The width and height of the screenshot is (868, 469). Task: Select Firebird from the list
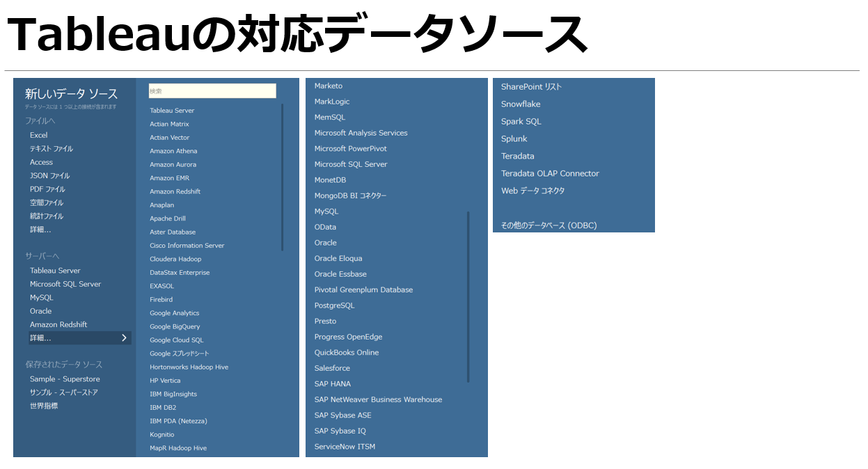[x=161, y=299]
